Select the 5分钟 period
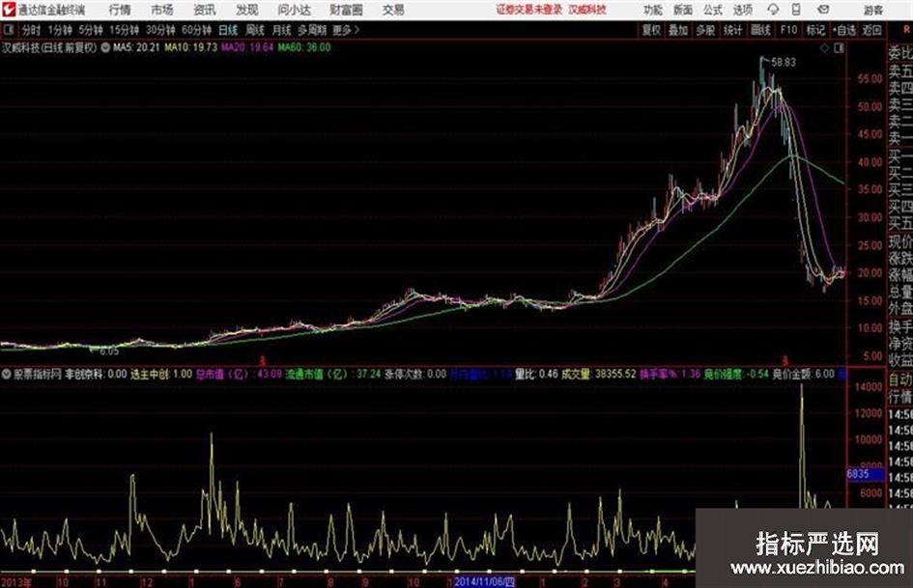Viewport: 913px width, 588px height. (x=90, y=30)
